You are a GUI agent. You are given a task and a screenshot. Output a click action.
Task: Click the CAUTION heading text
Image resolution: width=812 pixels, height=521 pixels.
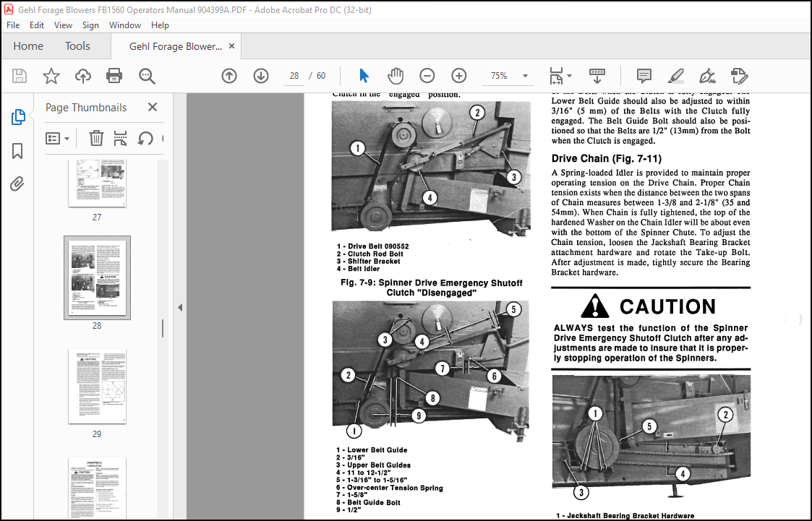click(x=667, y=306)
